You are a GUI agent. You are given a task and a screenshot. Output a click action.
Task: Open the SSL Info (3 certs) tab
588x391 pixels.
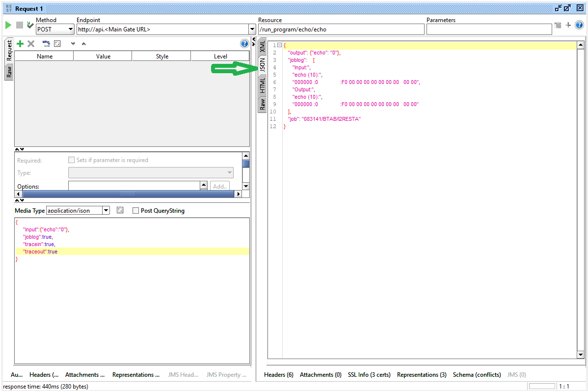tap(369, 374)
